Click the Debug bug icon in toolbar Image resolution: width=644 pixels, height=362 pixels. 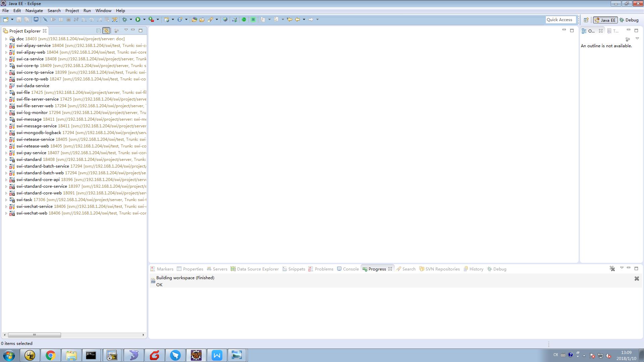click(x=124, y=19)
